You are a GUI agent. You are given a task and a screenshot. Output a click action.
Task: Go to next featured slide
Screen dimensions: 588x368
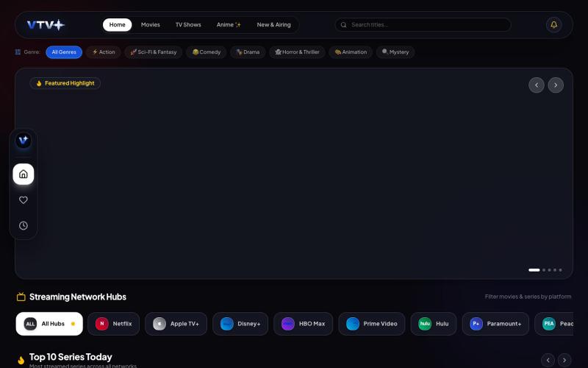[x=556, y=85]
